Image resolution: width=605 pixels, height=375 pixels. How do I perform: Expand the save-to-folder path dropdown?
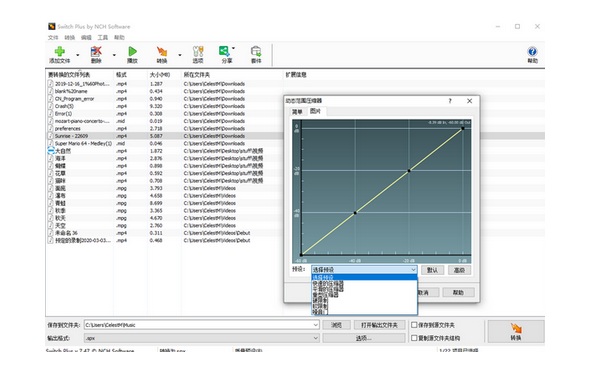pyautogui.click(x=316, y=325)
